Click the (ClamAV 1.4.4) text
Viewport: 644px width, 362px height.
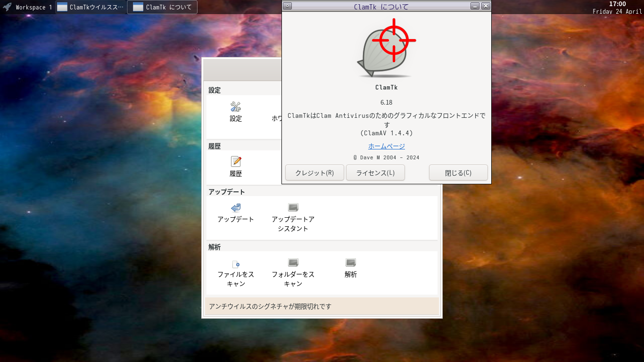pos(387,133)
